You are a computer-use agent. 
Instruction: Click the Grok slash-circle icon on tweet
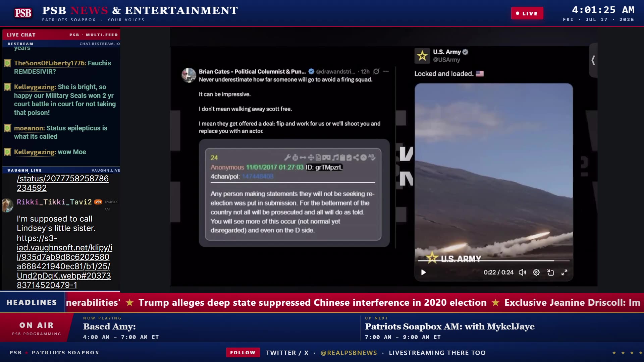click(x=376, y=71)
